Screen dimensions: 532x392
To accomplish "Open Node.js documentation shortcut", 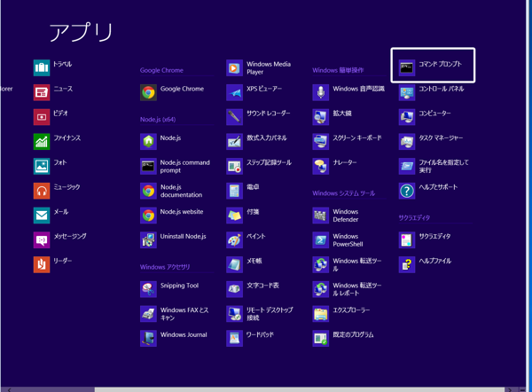I will pos(148,191).
